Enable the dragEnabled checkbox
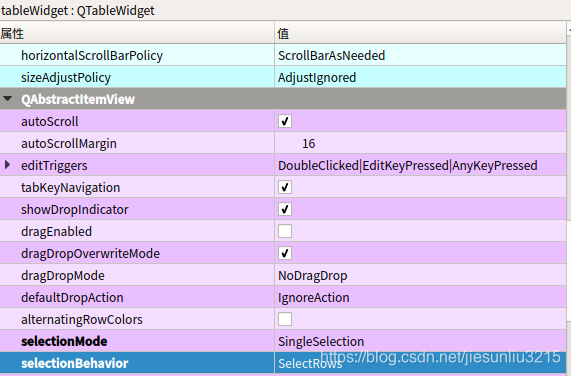Viewport: 571px width, 376px height. click(285, 231)
